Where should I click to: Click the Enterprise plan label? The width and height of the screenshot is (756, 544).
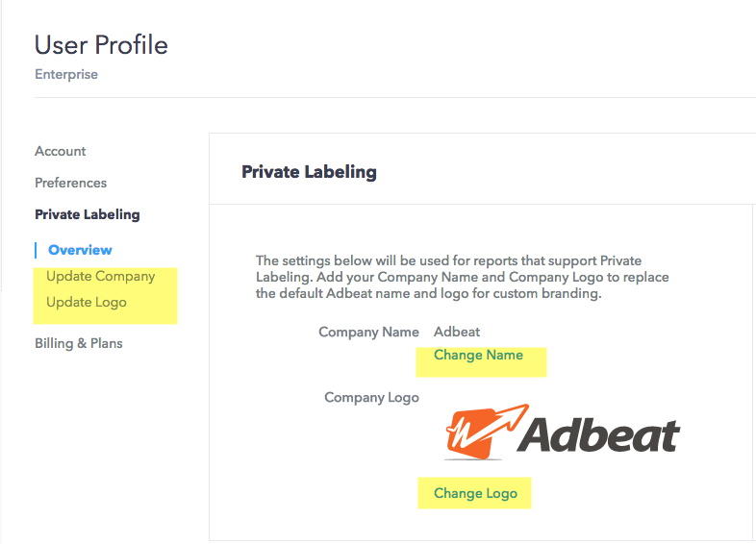click(x=66, y=74)
